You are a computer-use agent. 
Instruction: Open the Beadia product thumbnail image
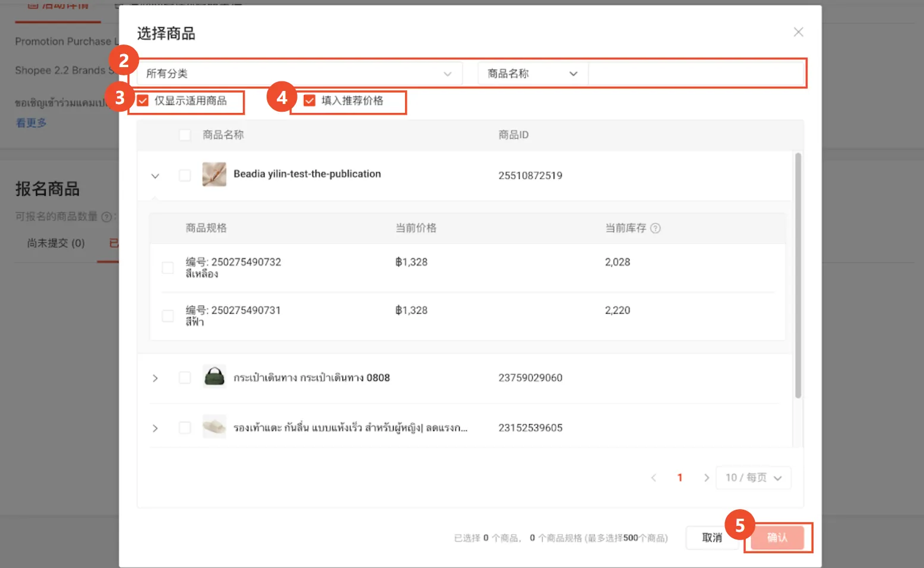[214, 174]
